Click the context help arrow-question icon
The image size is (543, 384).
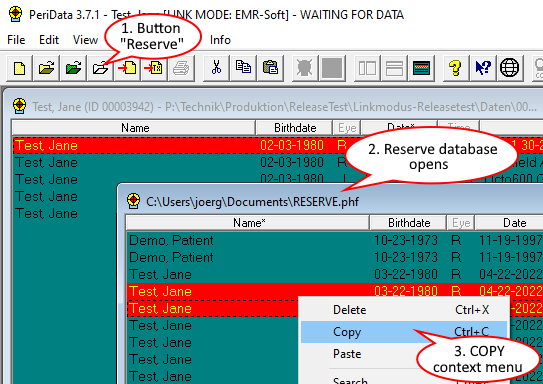[x=483, y=68]
